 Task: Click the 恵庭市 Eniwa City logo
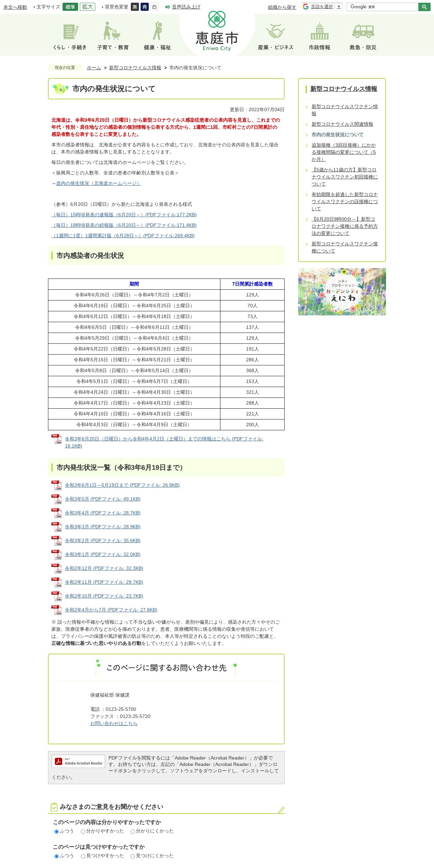click(x=217, y=31)
